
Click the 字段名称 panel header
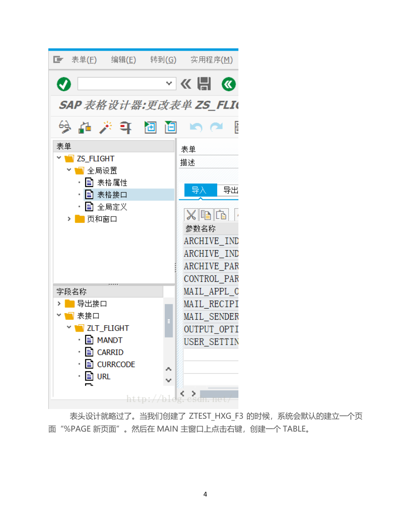point(108,292)
